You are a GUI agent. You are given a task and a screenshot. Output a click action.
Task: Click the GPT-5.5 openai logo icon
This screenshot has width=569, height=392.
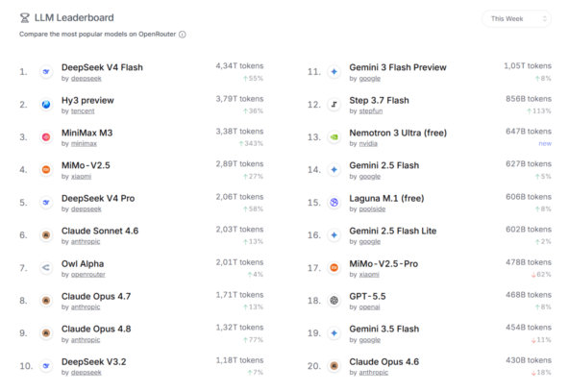(x=334, y=301)
